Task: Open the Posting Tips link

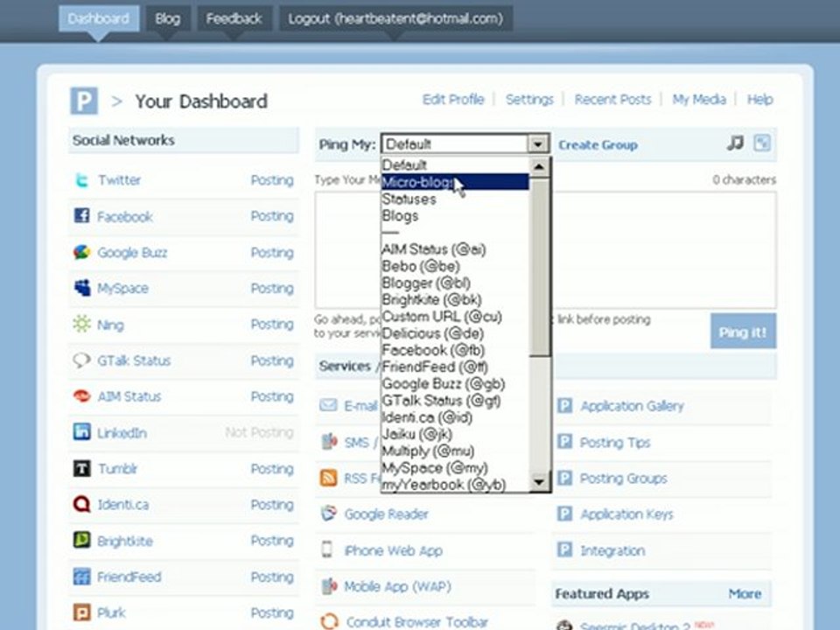Action: pos(615,443)
